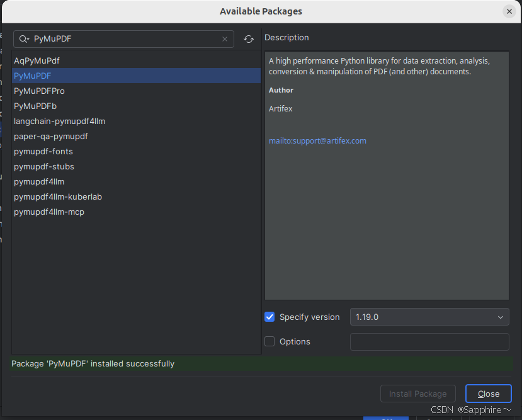
Task: Close the Available Packages dialog via X
Action: (x=509, y=11)
